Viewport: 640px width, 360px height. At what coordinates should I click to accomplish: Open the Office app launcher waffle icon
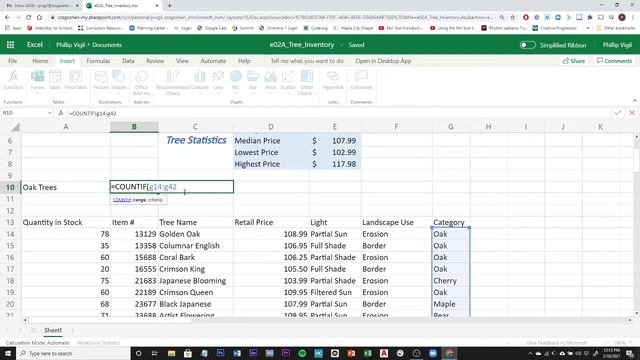(10, 45)
